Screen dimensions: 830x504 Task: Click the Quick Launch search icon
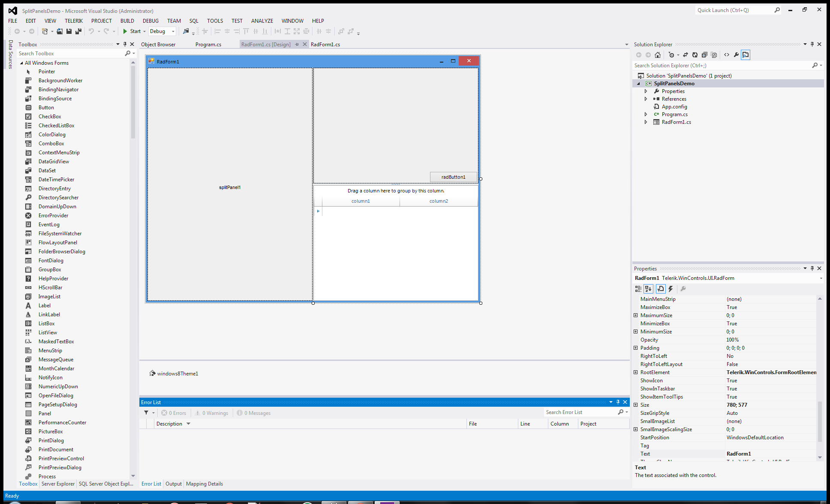point(777,10)
